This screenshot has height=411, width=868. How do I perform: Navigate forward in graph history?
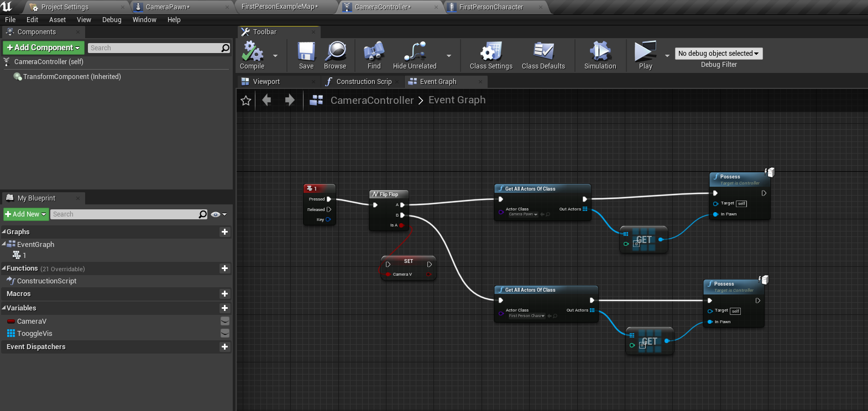(289, 100)
